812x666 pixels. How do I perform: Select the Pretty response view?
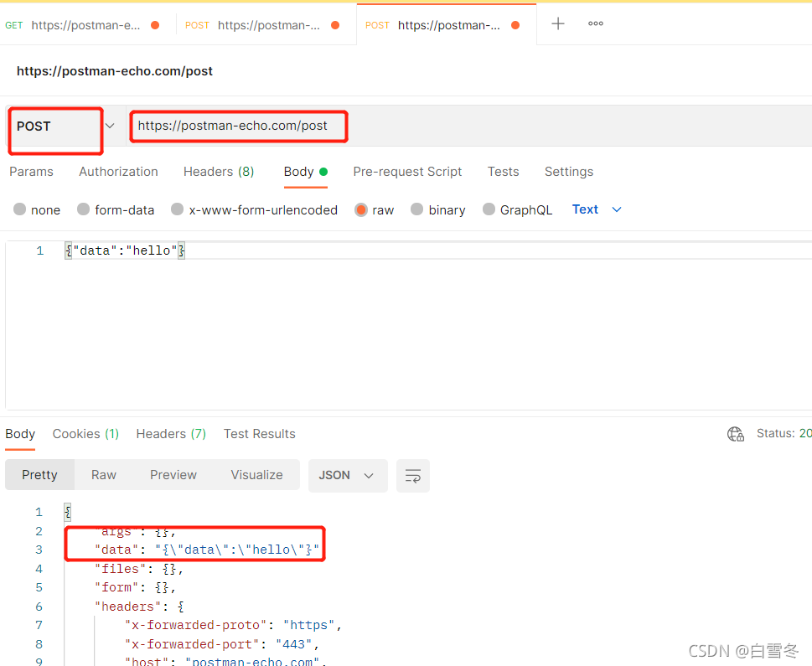(40, 475)
